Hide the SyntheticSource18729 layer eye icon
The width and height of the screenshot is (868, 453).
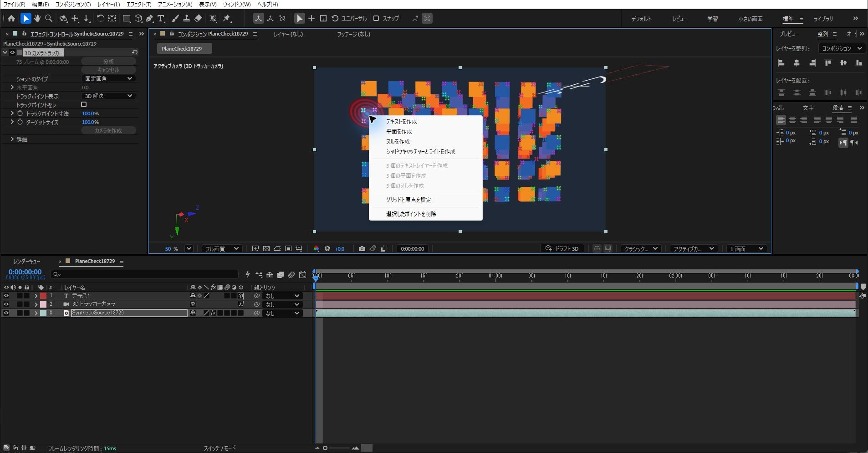(x=6, y=313)
